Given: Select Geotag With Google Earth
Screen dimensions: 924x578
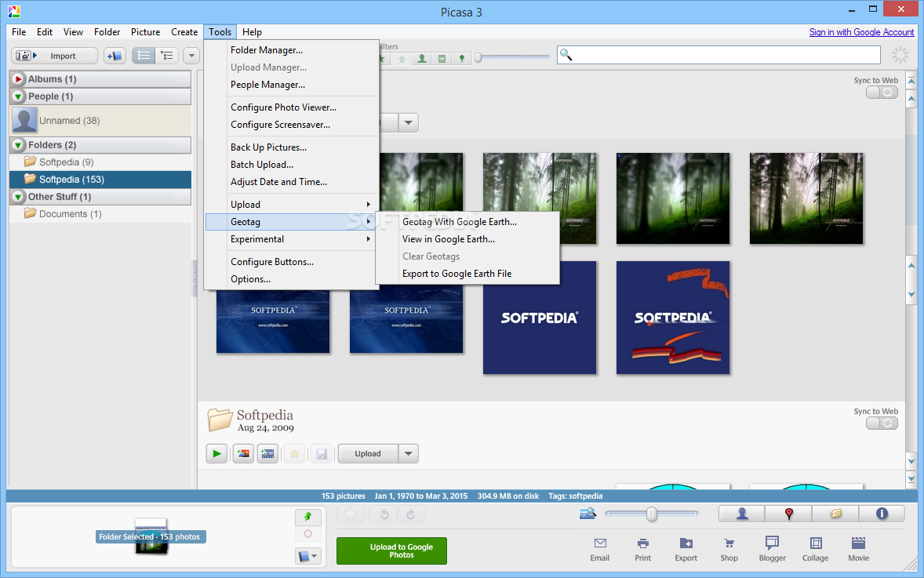Looking at the screenshot, I should [467, 222].
